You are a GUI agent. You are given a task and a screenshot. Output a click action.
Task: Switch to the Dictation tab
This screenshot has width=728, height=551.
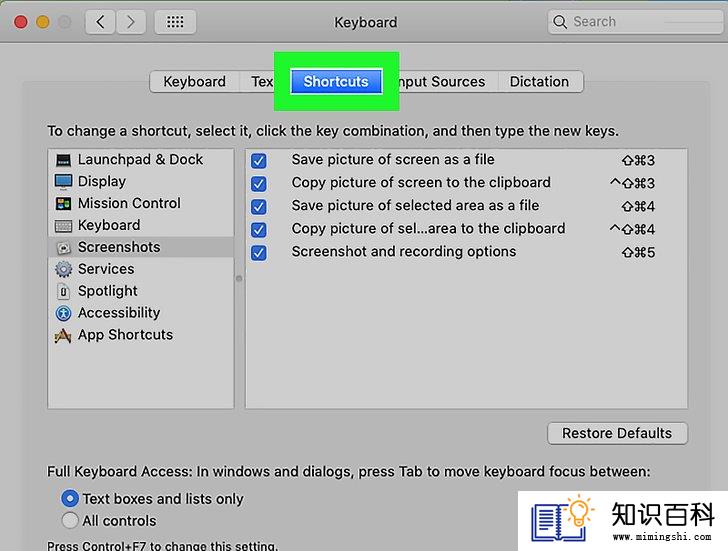[540, 82]
